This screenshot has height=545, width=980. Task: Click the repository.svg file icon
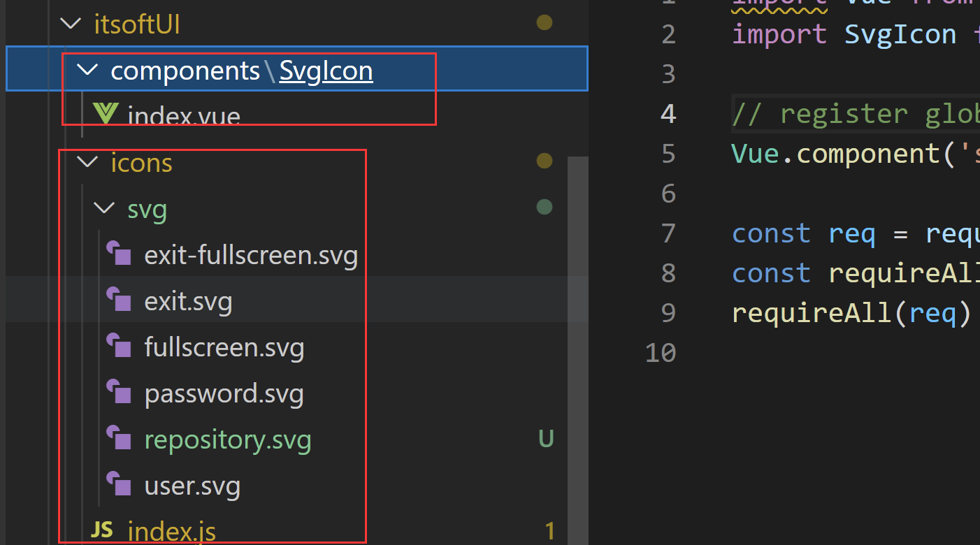(119, 439)
